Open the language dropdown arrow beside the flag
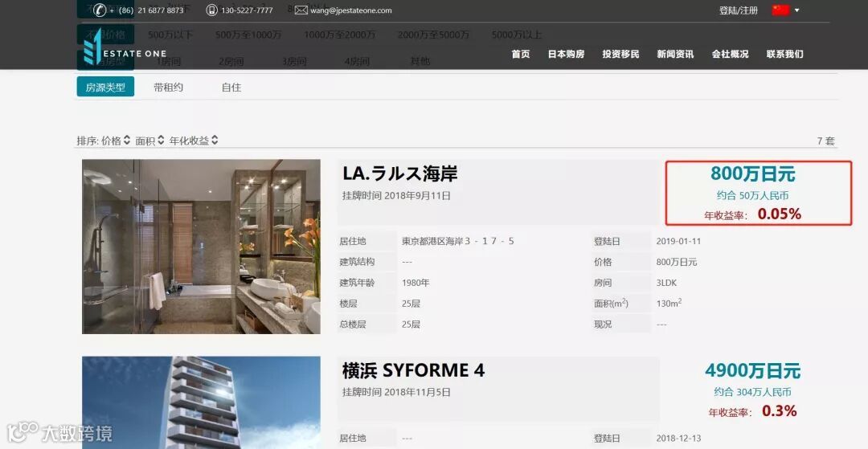Screen dimensions: 868x449 797,10
